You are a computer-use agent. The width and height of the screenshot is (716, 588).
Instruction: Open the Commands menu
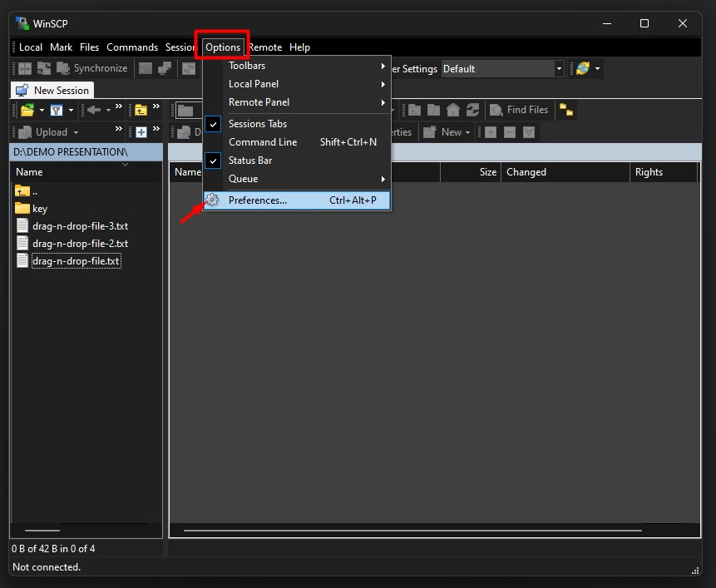pos(132,47)
